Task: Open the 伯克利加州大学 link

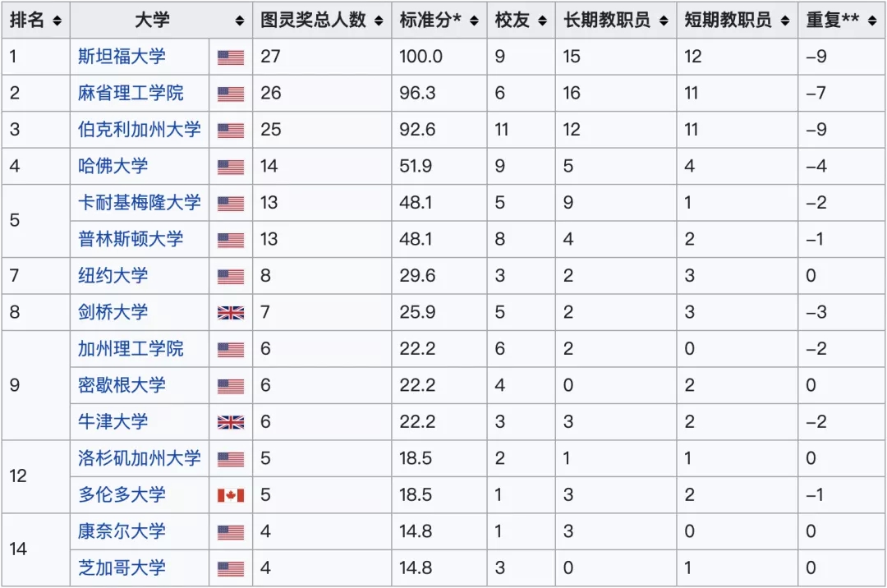Action: (139, 130)
